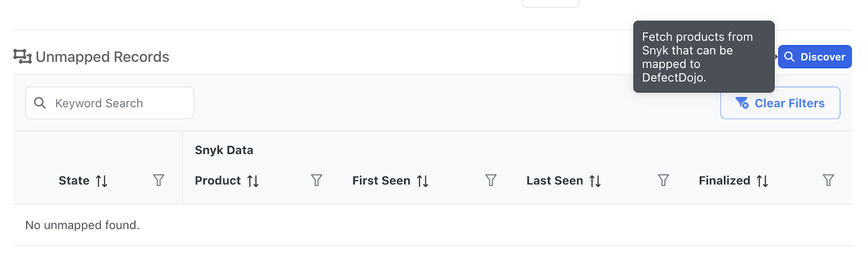Open the Product column filter
868x253 pixels.
coord(316,180)
